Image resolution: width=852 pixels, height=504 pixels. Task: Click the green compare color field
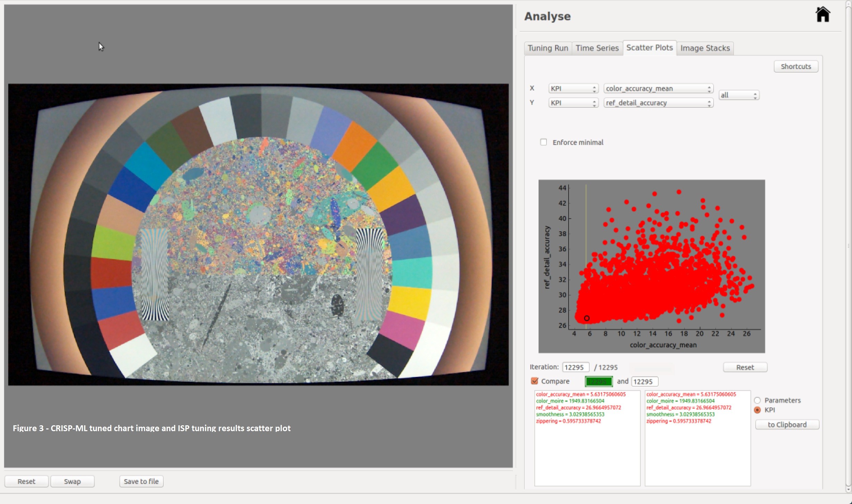599,381
